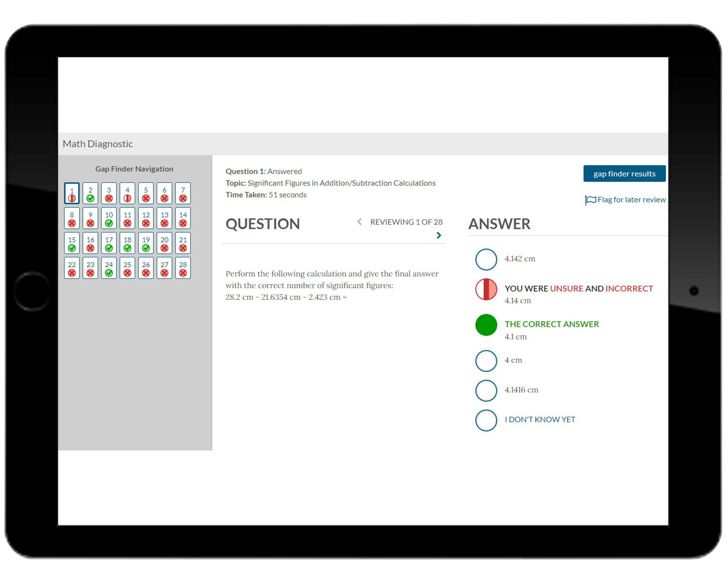Open question 27 in navigation grid
Image resolution: width=728 pixels, height=583 pixels.
click(x=164, y=268)
